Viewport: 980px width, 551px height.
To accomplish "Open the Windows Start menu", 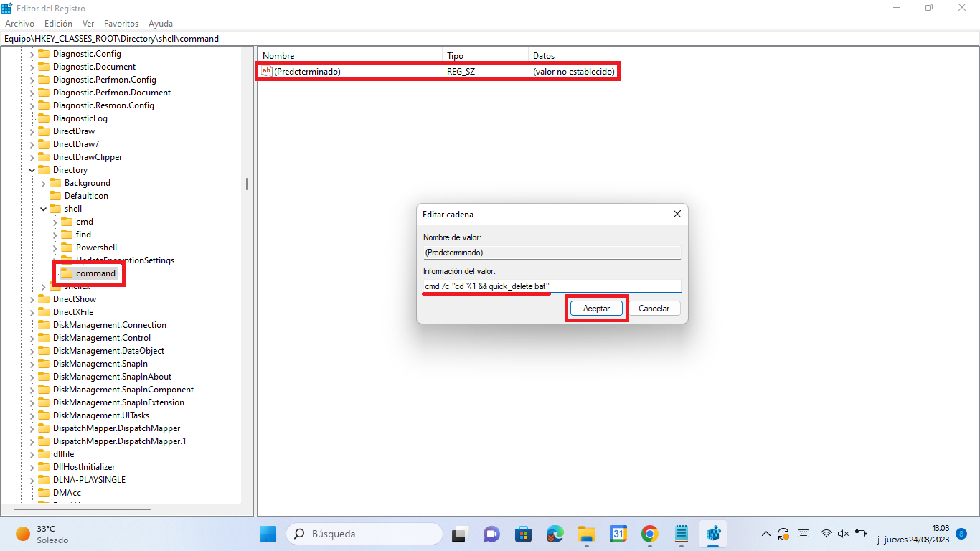I will (x=268, y=534).
